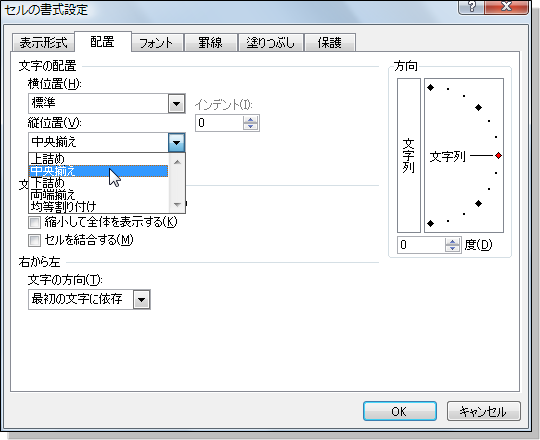
Task: Toggle 縮小して全体を表示する checkbox
Action: 34,222
